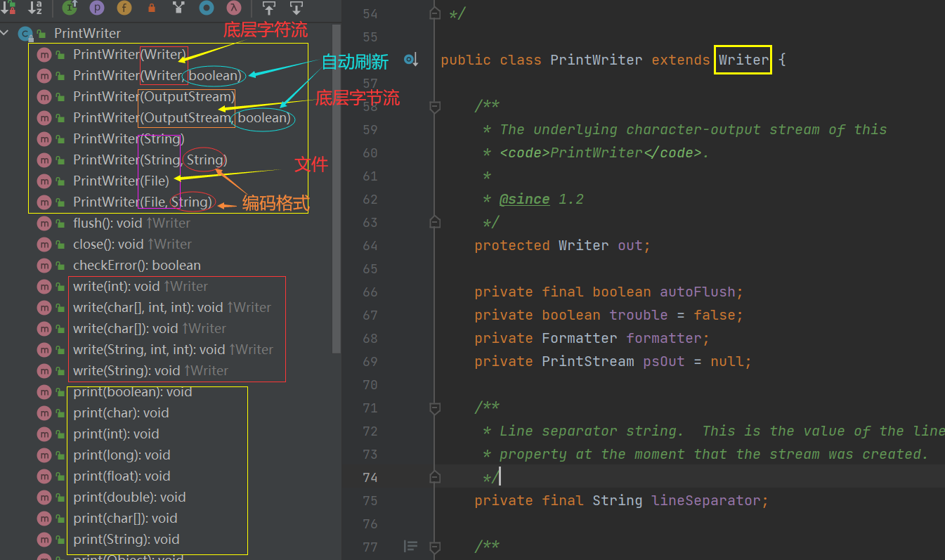Image resolution: width=945 pixels, height=560 pixels.
Task: Click line number 70 in the gutter
Action: (x=369, y=384)
